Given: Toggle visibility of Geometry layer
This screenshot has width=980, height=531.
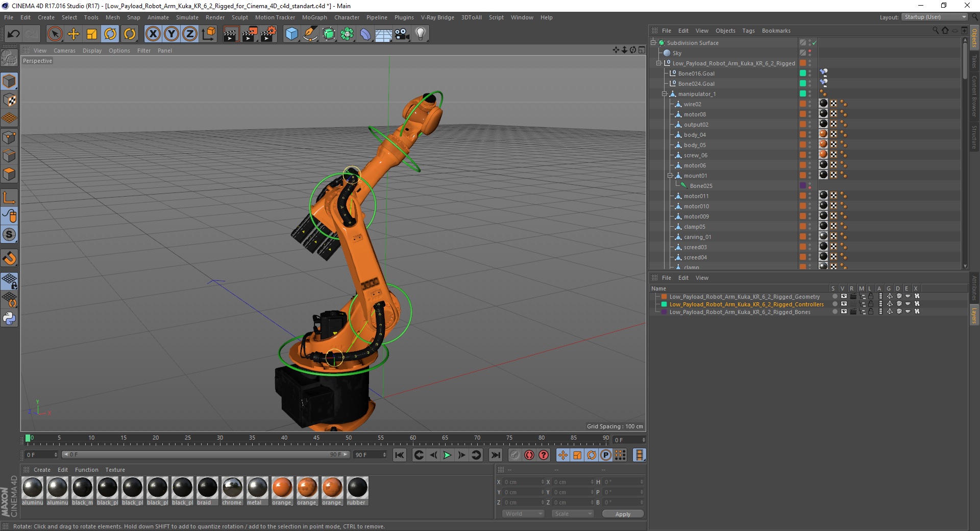Looking at the screenshot, I should (844, 296).
